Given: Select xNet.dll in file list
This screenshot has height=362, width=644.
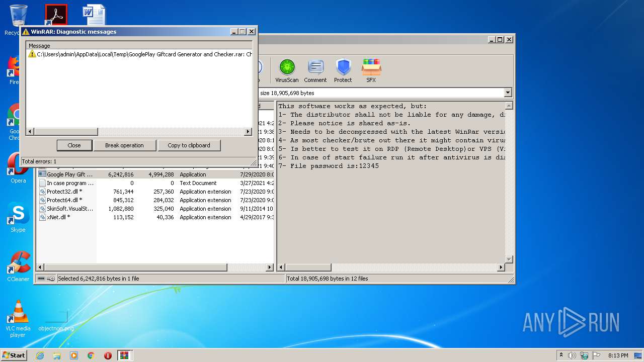Looking at the screenshot, I should point(156,217).
